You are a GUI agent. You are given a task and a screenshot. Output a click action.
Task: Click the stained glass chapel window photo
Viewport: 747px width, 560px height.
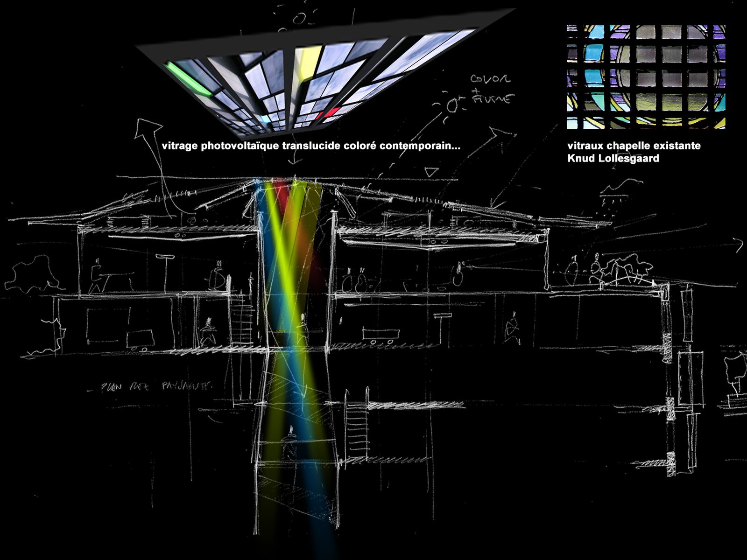click(646, 77)
